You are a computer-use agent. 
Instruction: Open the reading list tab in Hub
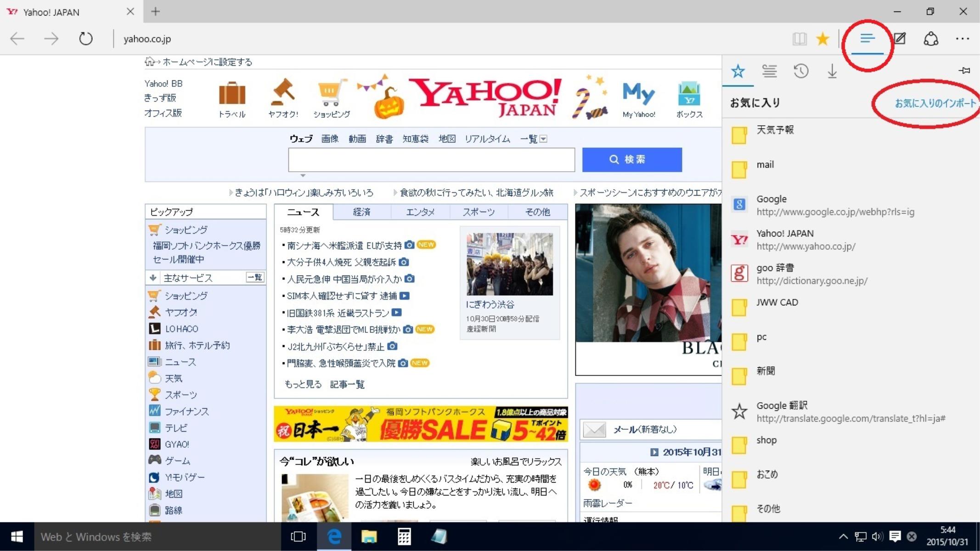(x=769, y=71)
